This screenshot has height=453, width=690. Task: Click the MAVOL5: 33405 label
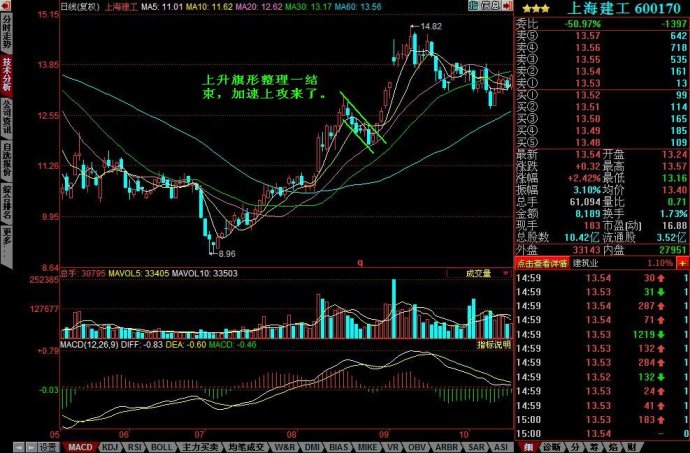pyautogui.click(x=139, y=273)
